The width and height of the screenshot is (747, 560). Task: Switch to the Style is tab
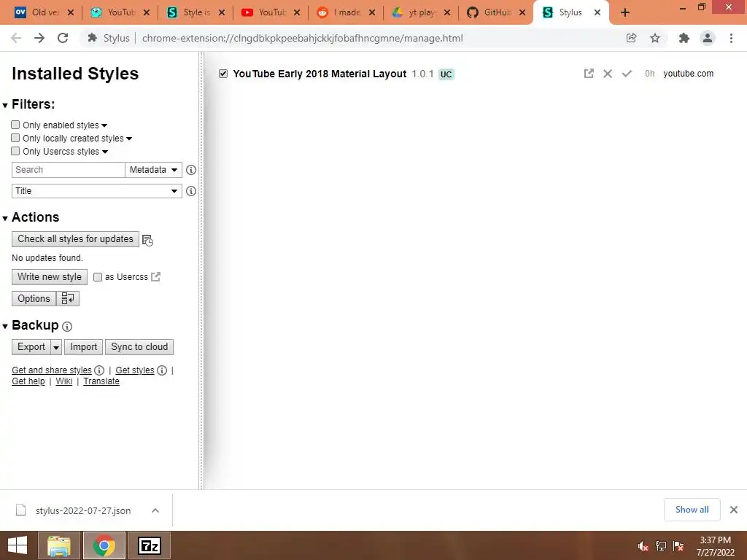[196, 12]
